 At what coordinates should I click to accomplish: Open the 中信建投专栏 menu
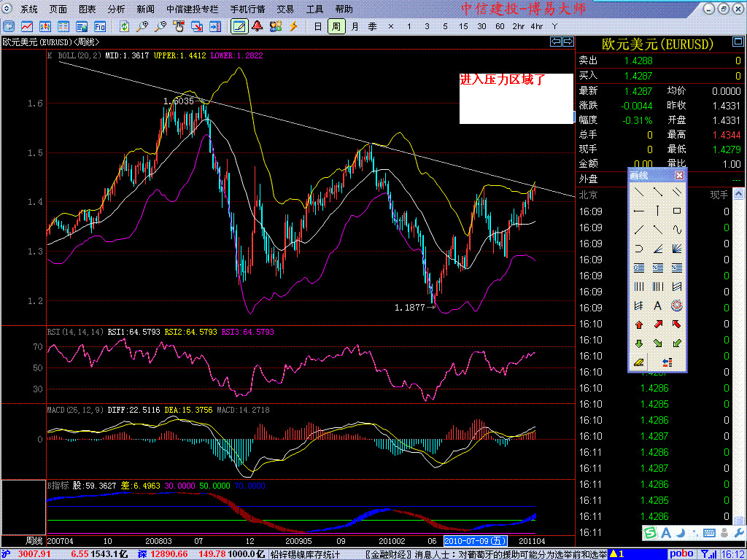(193, 9)
